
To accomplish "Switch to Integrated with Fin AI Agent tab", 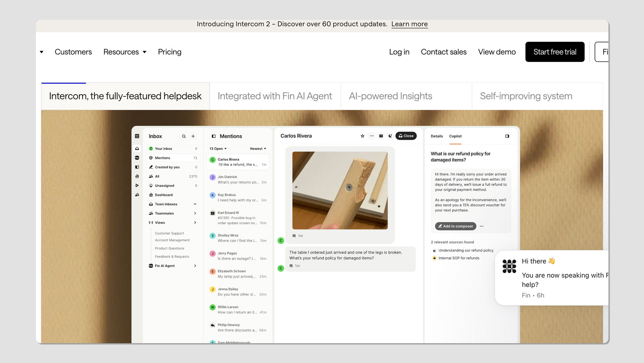I will click(x=275, y=96).
